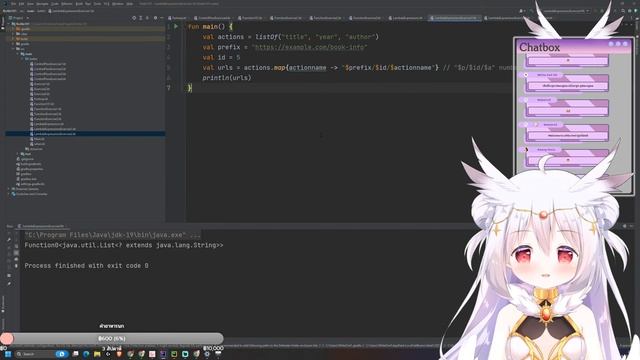Expand all in the Project panel toolbar
The width and height of the screenshot is (640, 360).
[x=140, y=18]
